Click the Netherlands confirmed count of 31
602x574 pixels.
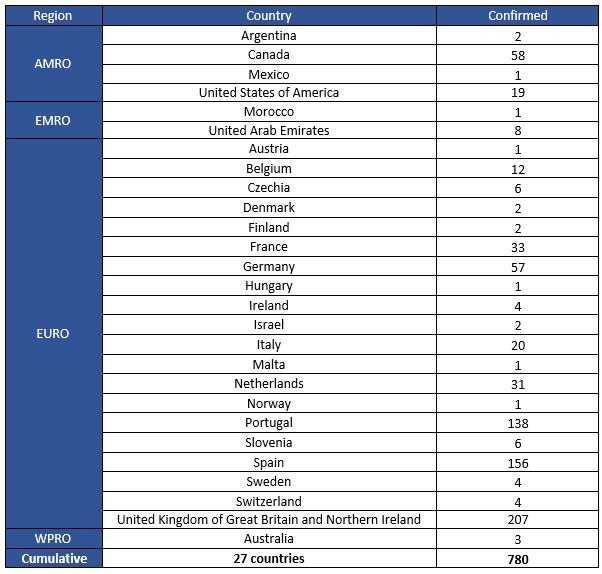point(517,384)
